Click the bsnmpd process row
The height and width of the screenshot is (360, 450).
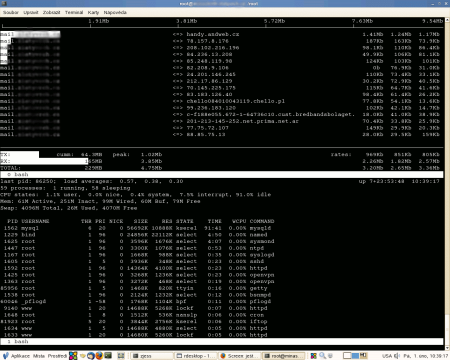(x=137, y=295)
